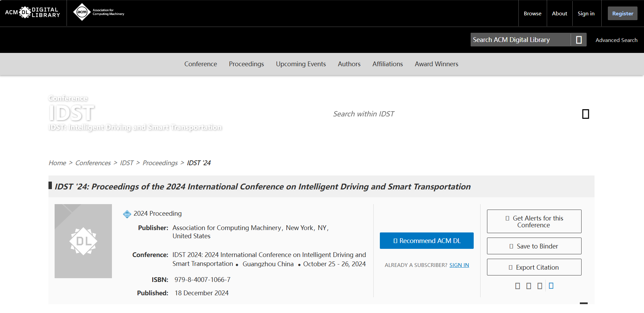644x313 pixels.
Task: Open the ACM Digital Library home logo
Action: (33, 13)
